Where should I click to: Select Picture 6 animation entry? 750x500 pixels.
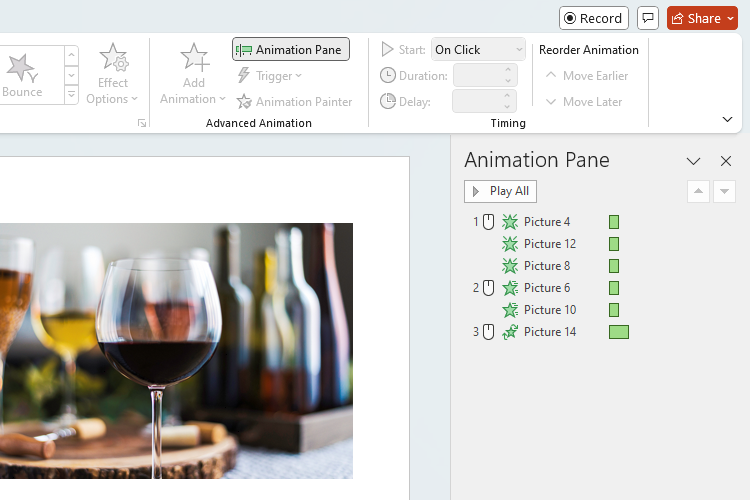coord(547,288)
